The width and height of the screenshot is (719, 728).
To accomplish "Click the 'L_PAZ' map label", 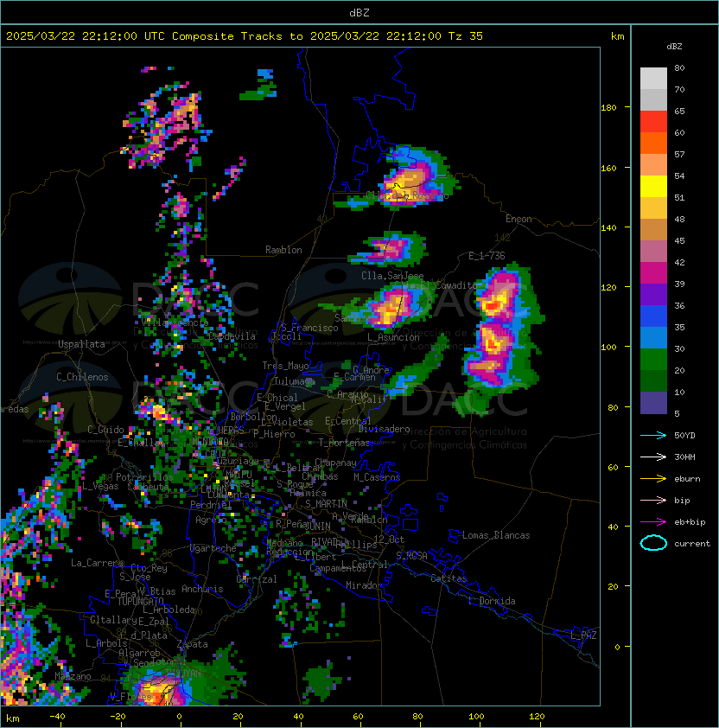I will (x=583, y=635).
